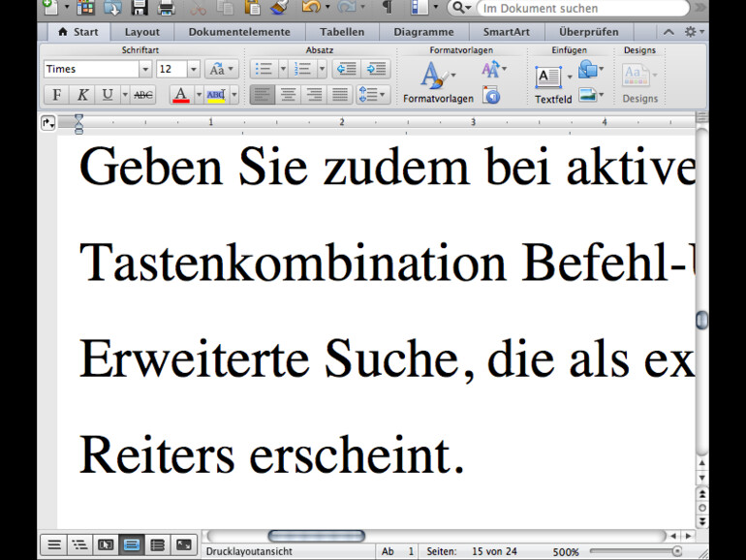
Task: Justify the text alignment
Action: click(x=339, y=95)
